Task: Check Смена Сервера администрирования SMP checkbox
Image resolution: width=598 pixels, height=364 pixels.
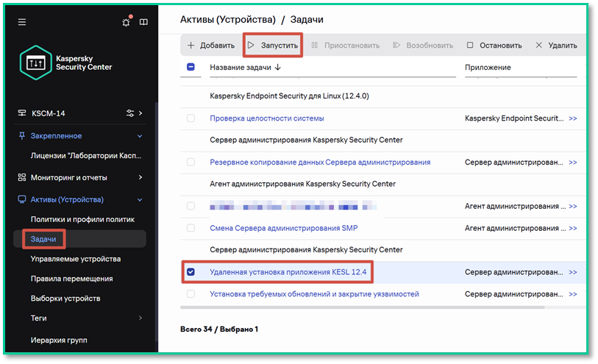Action: click(191, 228)
